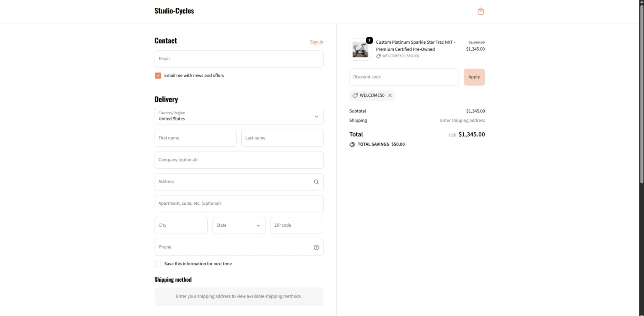This screenshot has width=644, height=316.
Task: Go to Studio-Cycles store homepage
Action: tap(174, 11)
